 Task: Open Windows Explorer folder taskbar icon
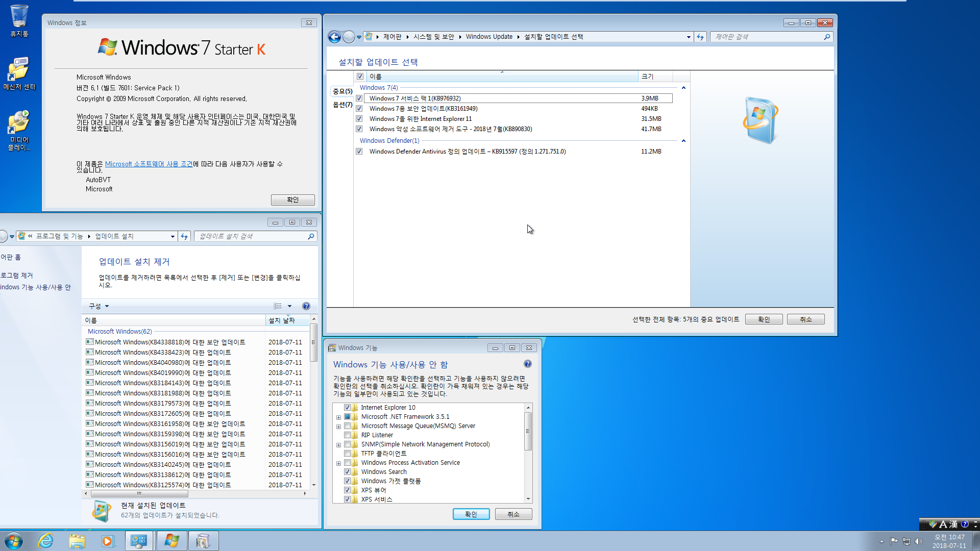tap(77, 541)
